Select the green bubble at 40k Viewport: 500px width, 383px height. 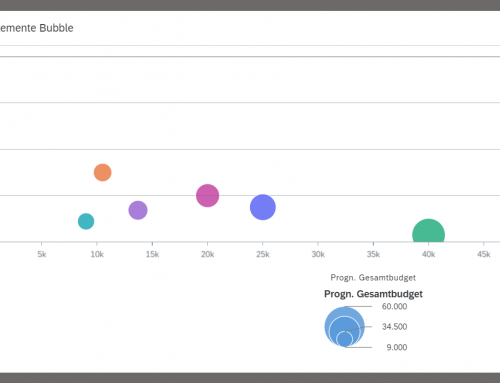(429, 230)
